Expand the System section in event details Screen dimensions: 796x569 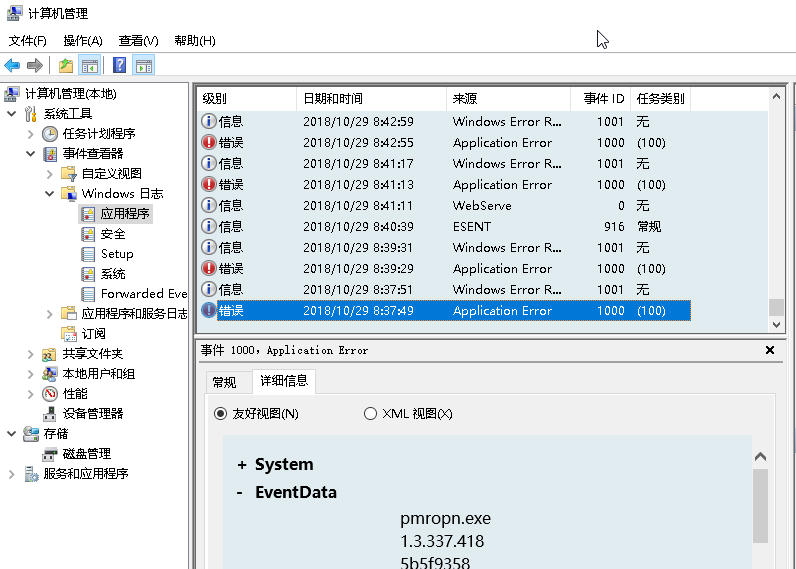pos(242,464)
